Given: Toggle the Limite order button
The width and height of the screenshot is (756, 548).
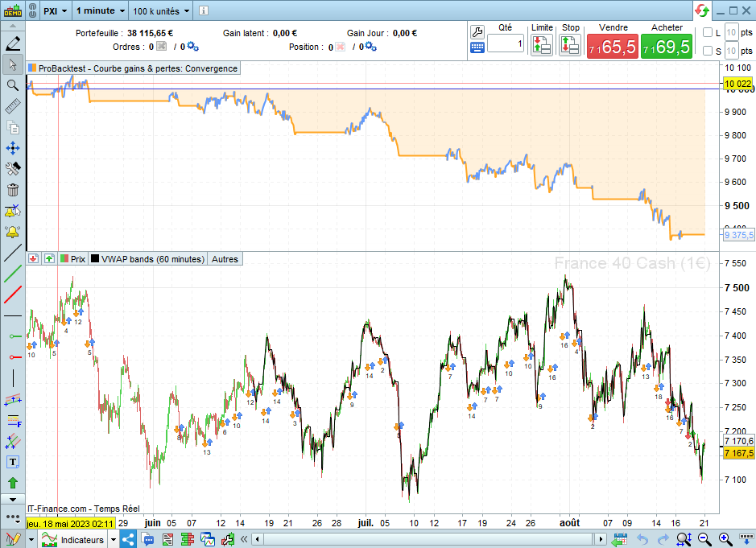Looking at the screenshot, I should click(542, 46).
